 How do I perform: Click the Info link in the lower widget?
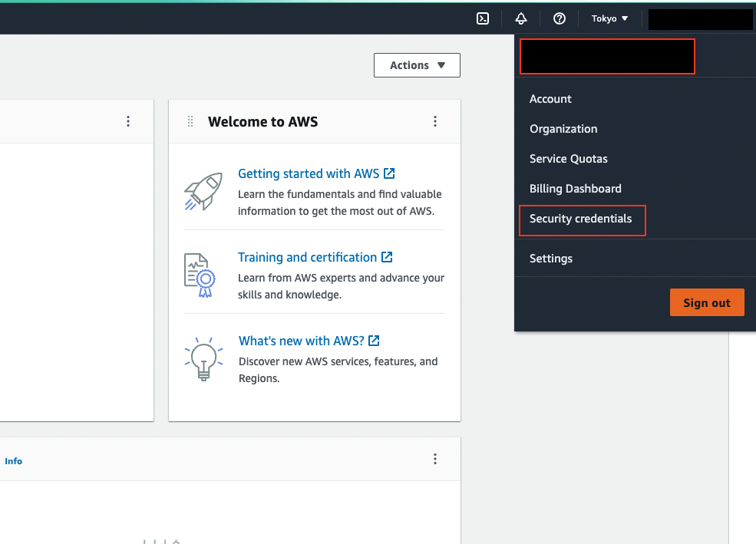[x=14, y=461]
